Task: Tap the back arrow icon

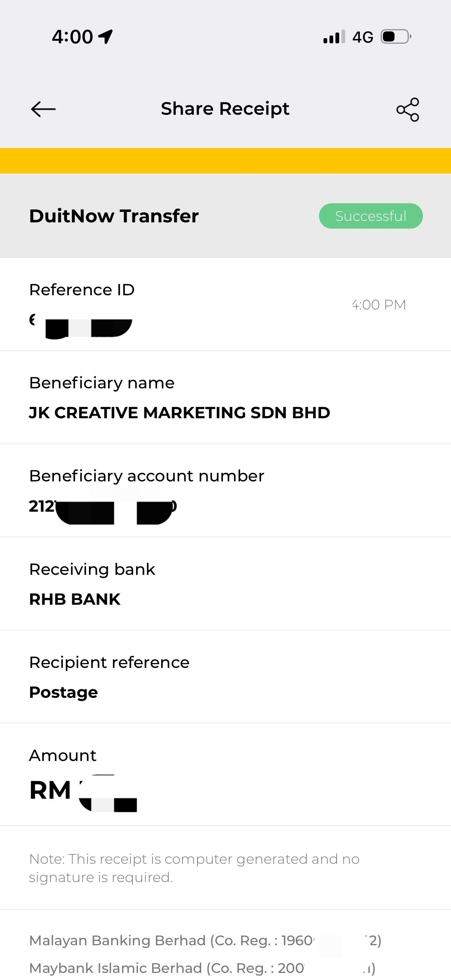Action: (43, 109)
